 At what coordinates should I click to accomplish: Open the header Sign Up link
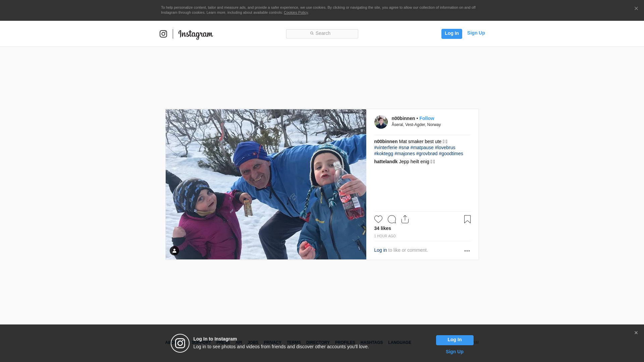476,33
